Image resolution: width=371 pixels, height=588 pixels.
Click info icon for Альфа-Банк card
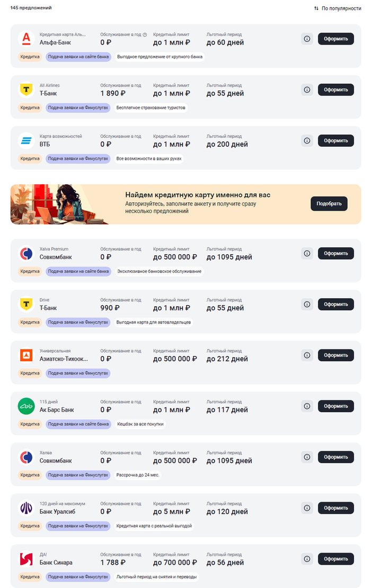point(307,39)
